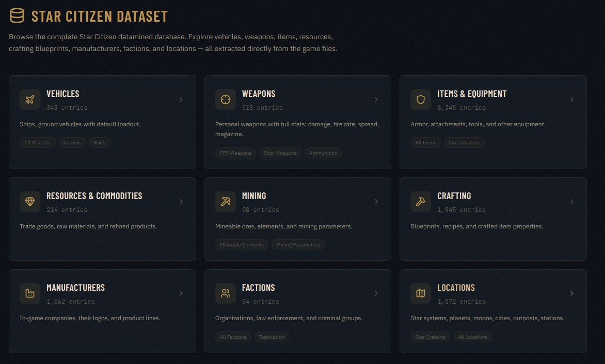Click the database icon beside Star Citizen Dataset
Viewport: 605px width, 364px height.
pyautogui.click(x=17, y=16)
